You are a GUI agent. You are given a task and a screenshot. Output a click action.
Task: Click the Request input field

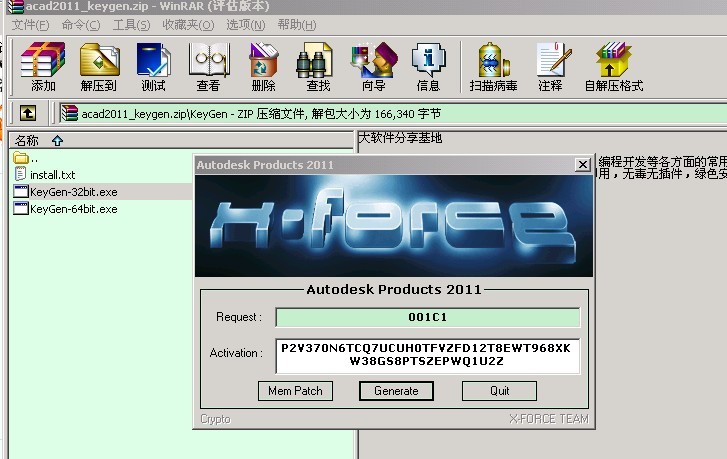[x=427, y=318]
